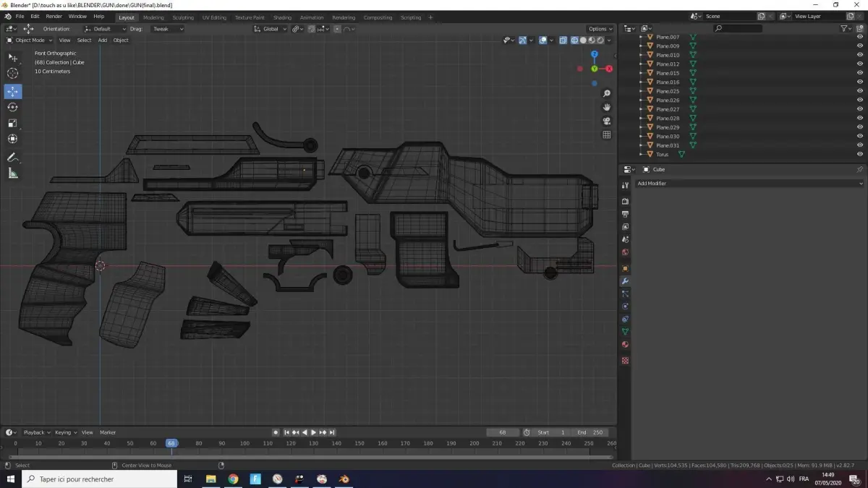Open Object Data mesh properties tab

626,331
